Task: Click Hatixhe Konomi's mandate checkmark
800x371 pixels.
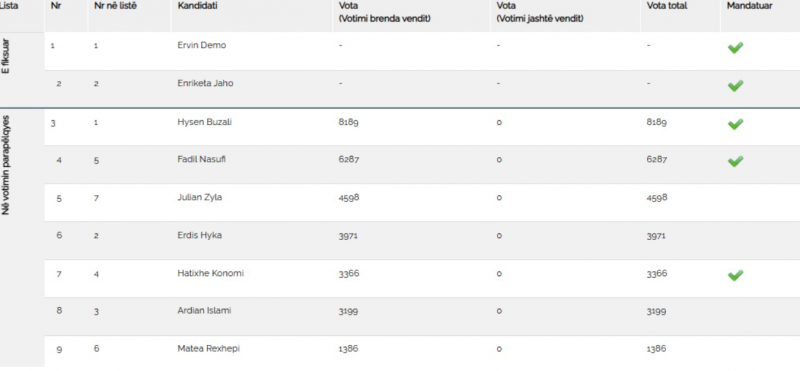Action: (x=735, y=276)
